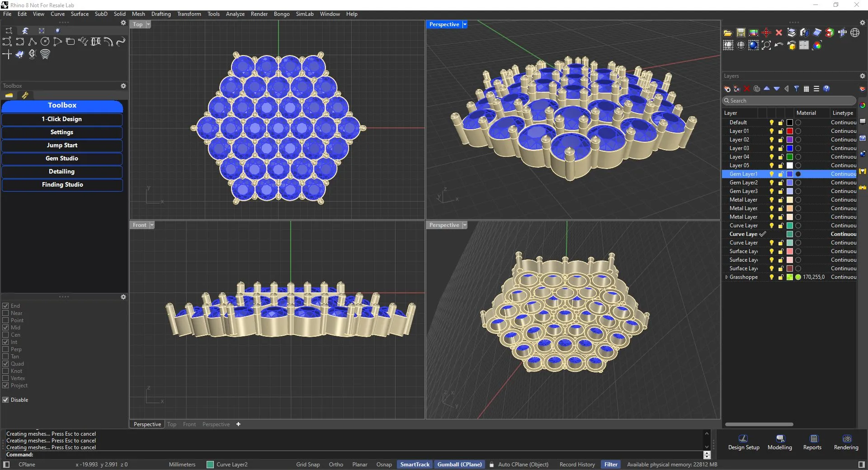Click the red Layer 01 color swatch
Viewport: 868px width, 470px height.
(790, 131)
